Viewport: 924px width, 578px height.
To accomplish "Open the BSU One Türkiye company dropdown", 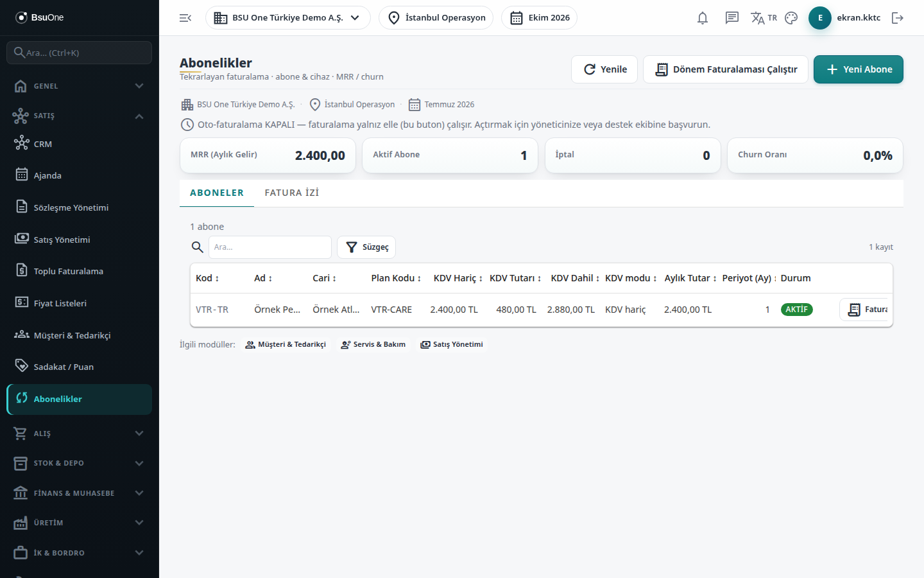I will (x=287, y=18).
